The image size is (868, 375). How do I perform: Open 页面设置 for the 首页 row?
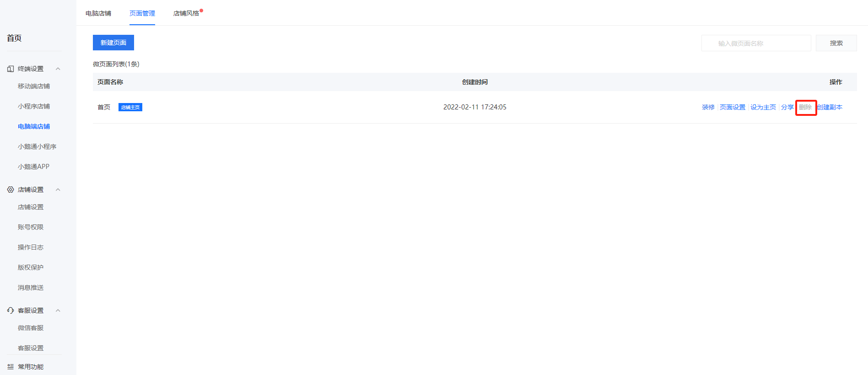(733, 107)
